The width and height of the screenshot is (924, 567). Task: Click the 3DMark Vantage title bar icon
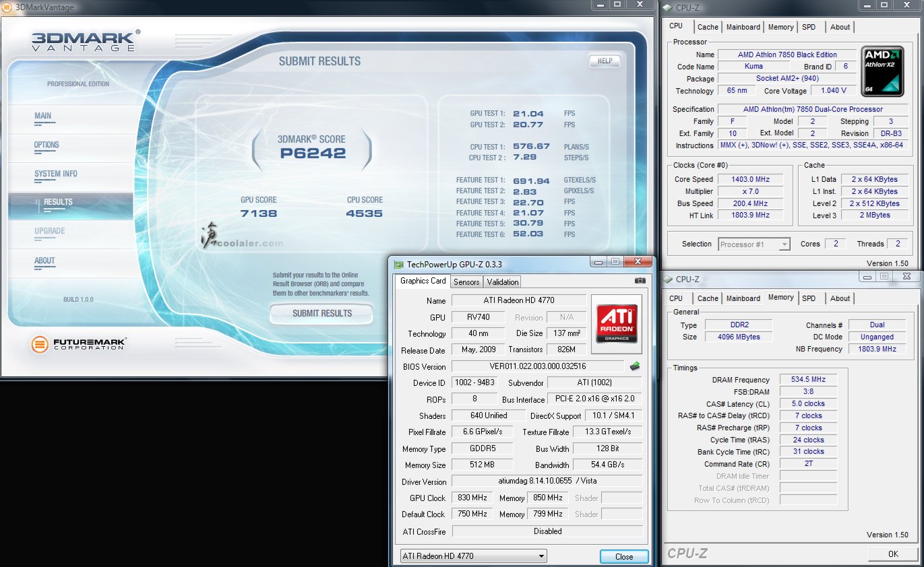7,7
